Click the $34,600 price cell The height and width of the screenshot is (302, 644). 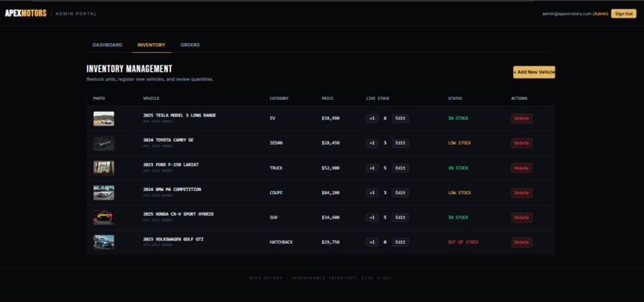pos(330,217)
